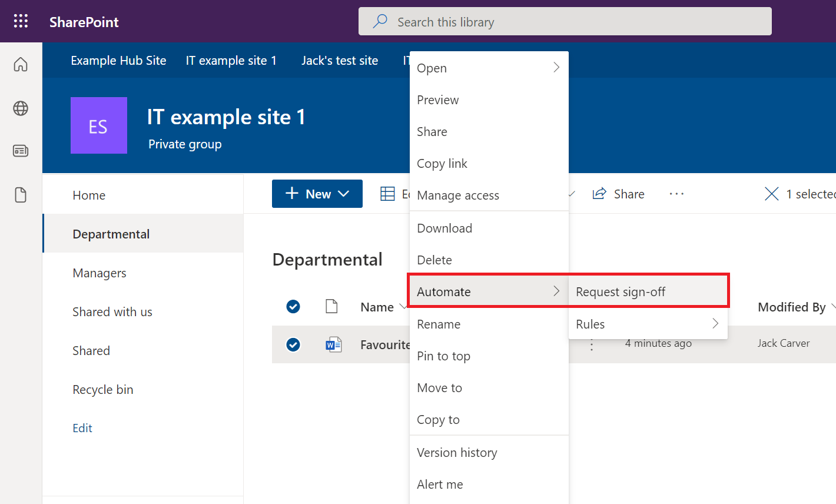Screen dimensions: 836x504
Task: Navigate to the Recycle bin
Action: click(x=102, y=389)
